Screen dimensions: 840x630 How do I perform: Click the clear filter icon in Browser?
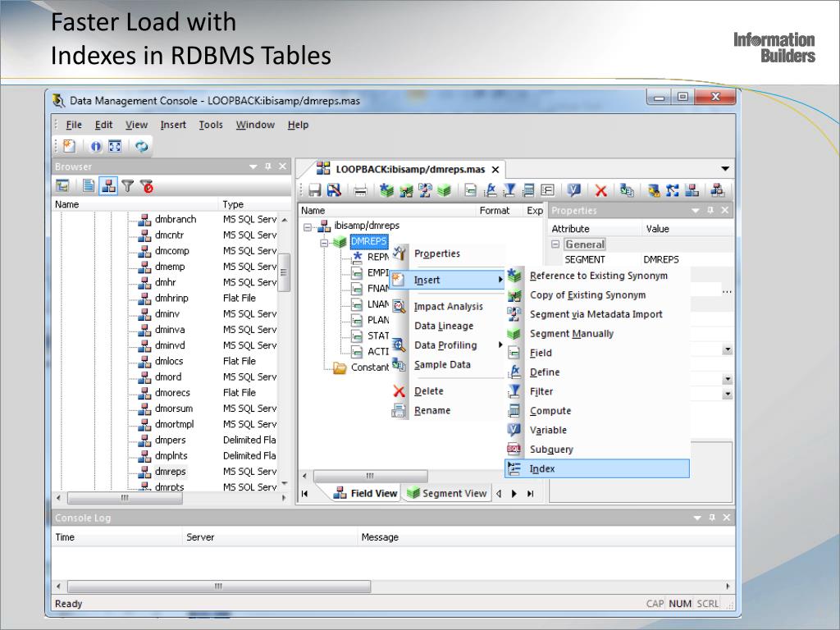[147, 186]
